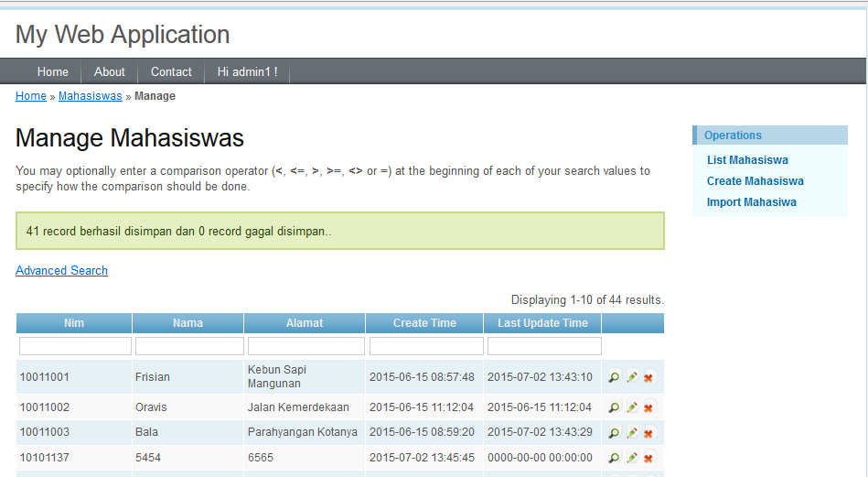Select Displaying 1-10 of 44 results text
The image size is (868, 477).
[x=587, y=299]
